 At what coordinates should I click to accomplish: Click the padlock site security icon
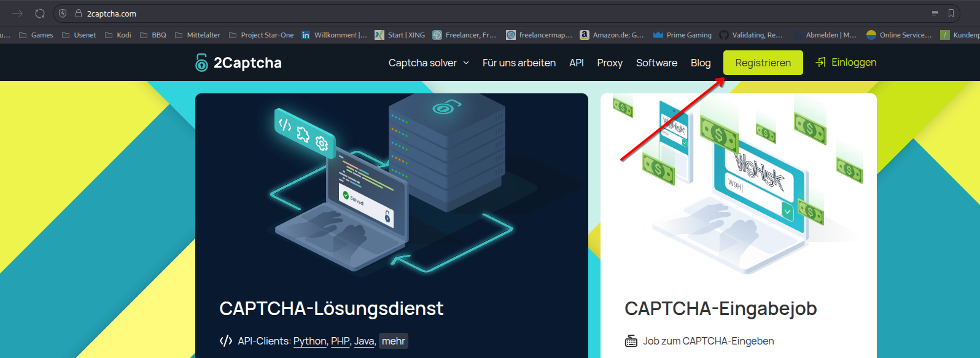pos(79,14)
